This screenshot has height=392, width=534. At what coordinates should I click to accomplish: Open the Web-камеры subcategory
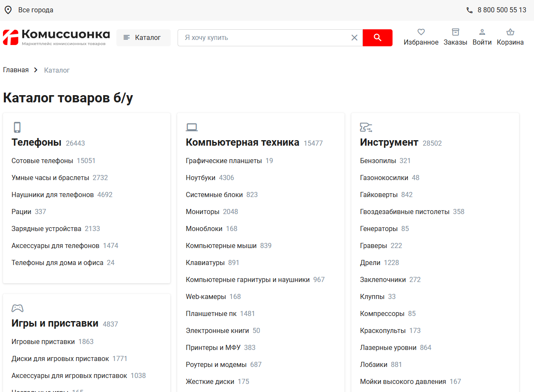pyautogui.click(x=206, y=296)
